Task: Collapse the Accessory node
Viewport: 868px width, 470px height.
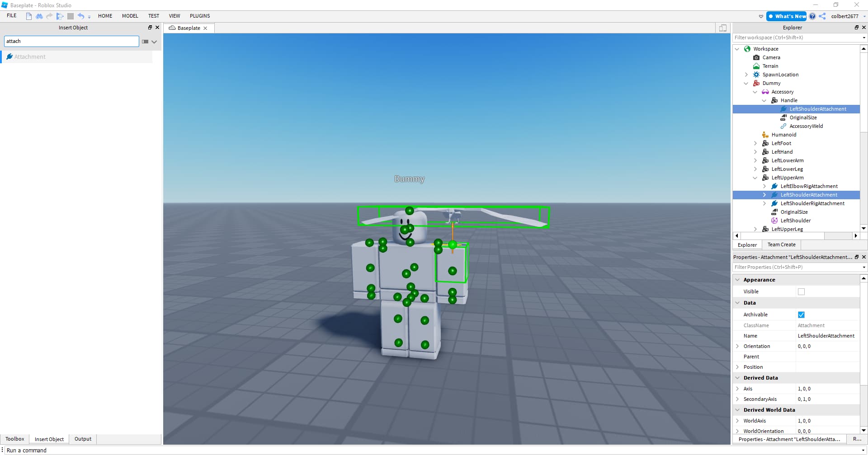Action: click(755, 92)
